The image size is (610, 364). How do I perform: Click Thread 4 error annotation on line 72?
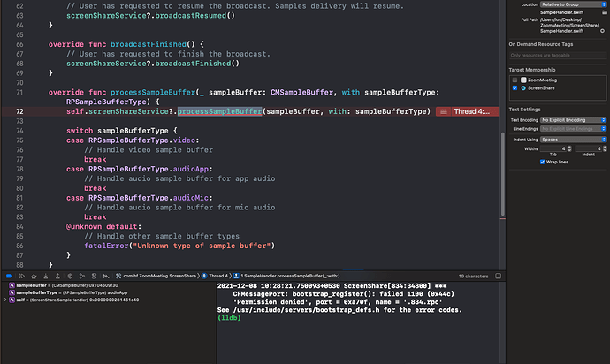pyautogui.click(x=471, y=111)
